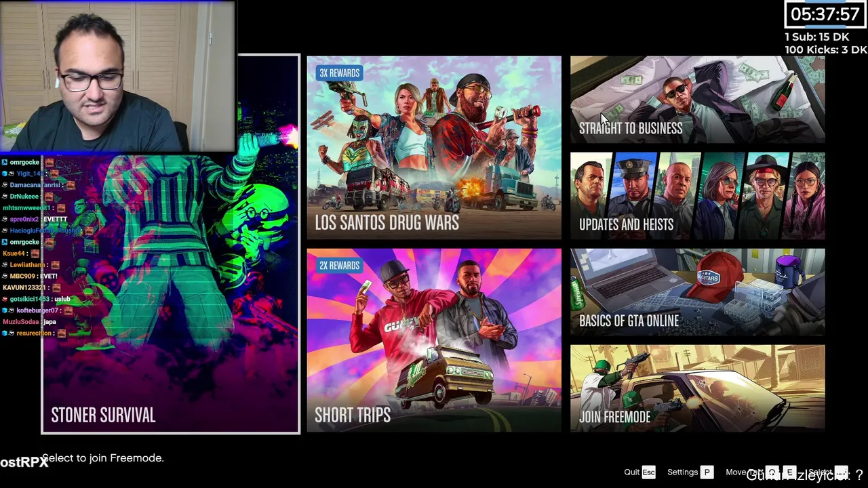Click the P key icon beside Settings
This screenshot has height=488, width=868.
click(707, 472)
